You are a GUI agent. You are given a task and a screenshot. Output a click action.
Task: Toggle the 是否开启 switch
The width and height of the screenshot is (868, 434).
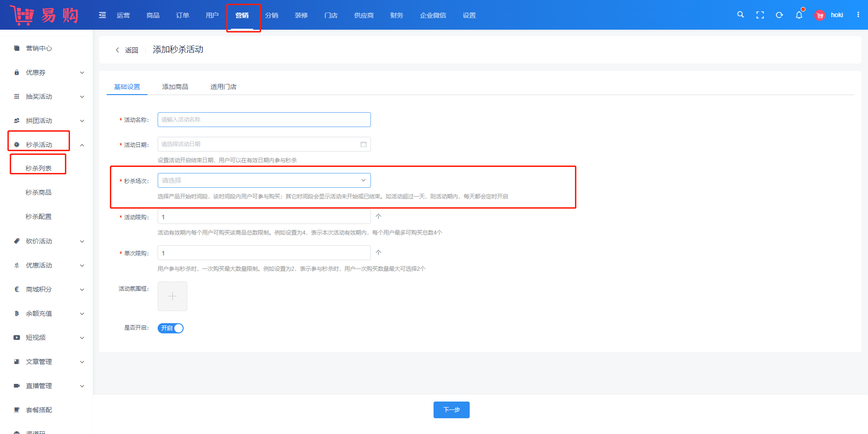pyautogui.click(x=171, y=328)
